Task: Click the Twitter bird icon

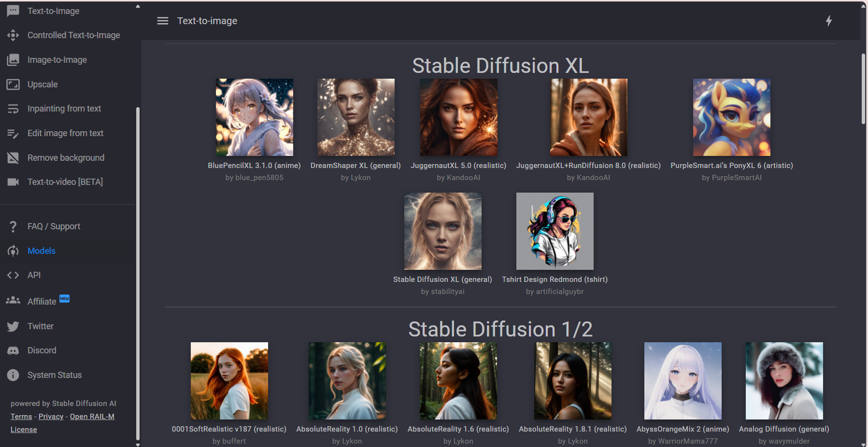Action: tap(13, 326)
